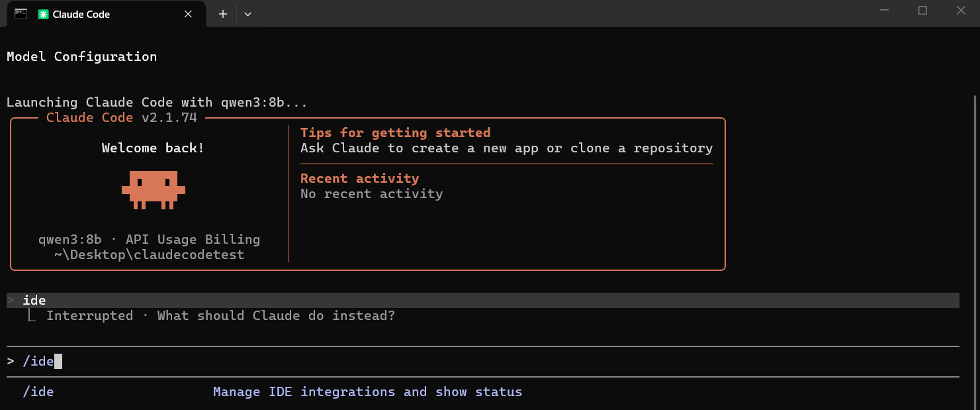
Task: Open a new terminal tab
Action: point(223,14)
